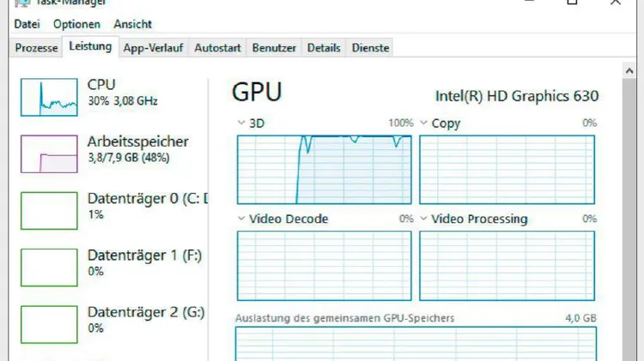Open the Video Processing engine dropdown

click(424, 220)
